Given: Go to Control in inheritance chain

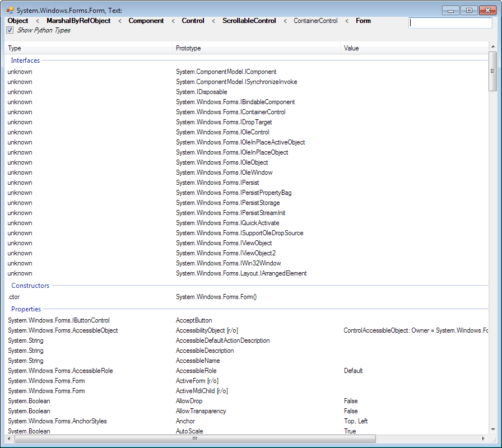Looking at the screenshot, I should pos(193,21).
